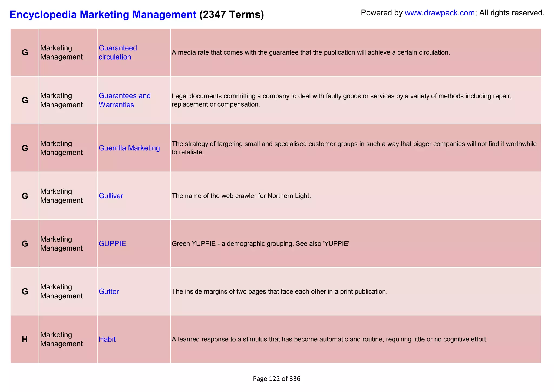Open the Guaranteed circulation term
554x392 pixels.
pyautogui.click(x=118, y=52)
